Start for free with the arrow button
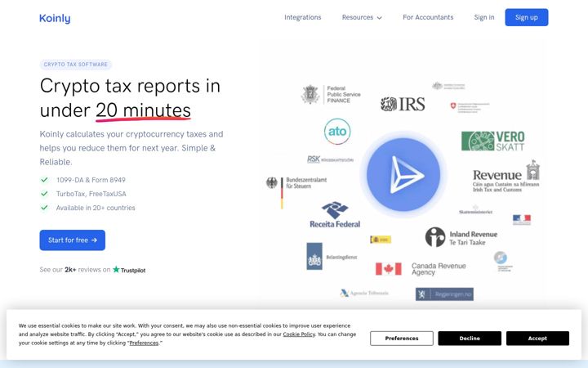 [x=73, y=240]
